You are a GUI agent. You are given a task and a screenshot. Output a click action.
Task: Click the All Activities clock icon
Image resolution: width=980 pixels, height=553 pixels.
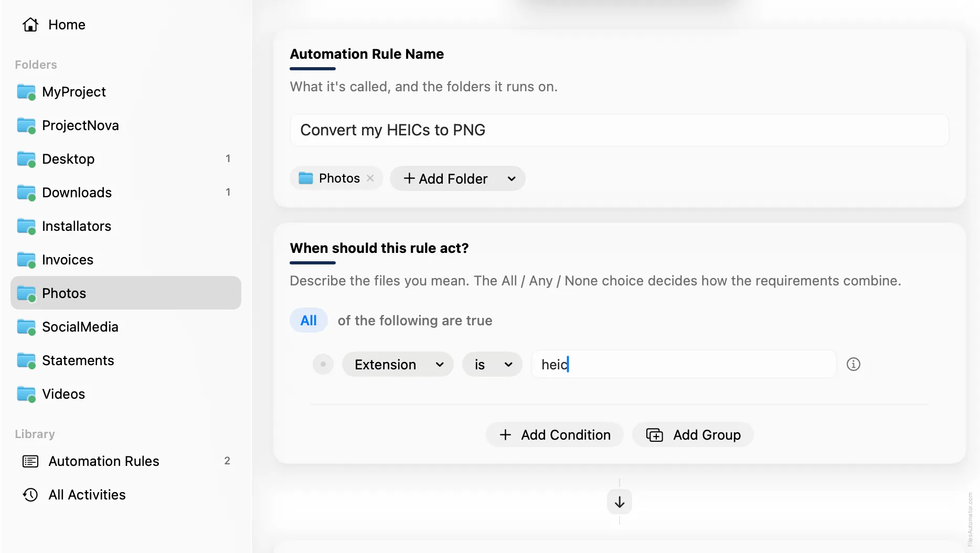click(x=30, y=495)
